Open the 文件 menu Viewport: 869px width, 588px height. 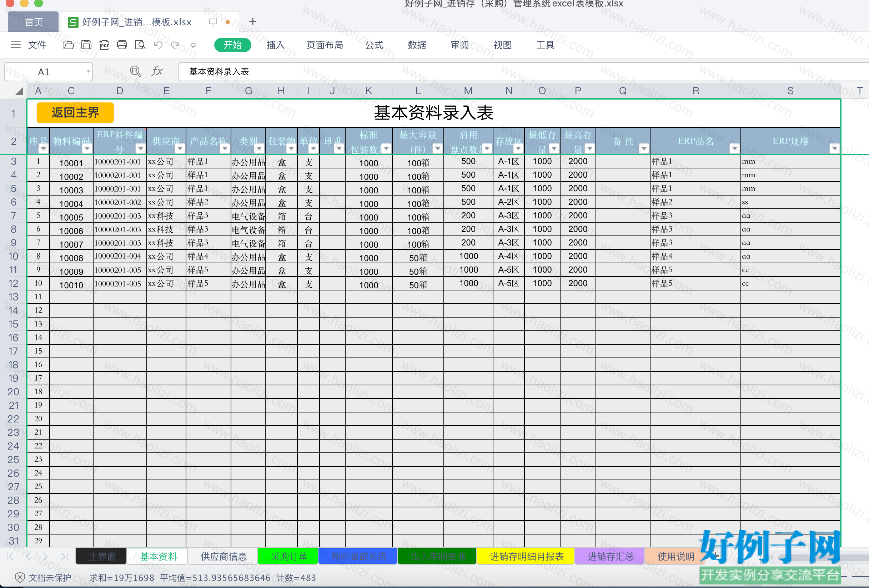click(x=37, y=45)
